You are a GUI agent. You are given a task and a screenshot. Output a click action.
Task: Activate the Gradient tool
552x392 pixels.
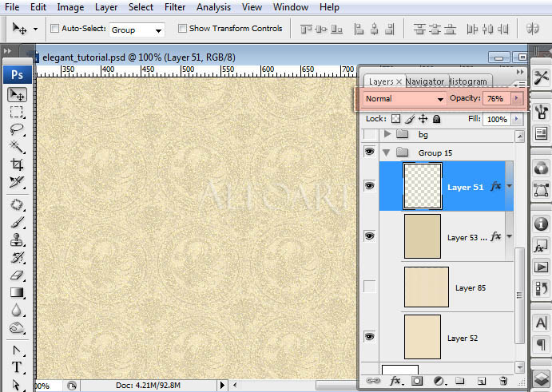pyautogui.click(x=16, y=293)
